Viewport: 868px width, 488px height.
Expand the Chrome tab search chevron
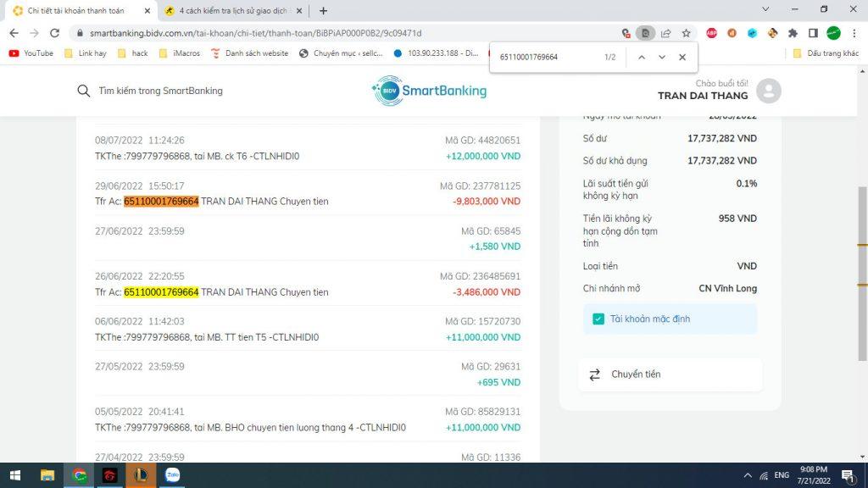point(765,10)
